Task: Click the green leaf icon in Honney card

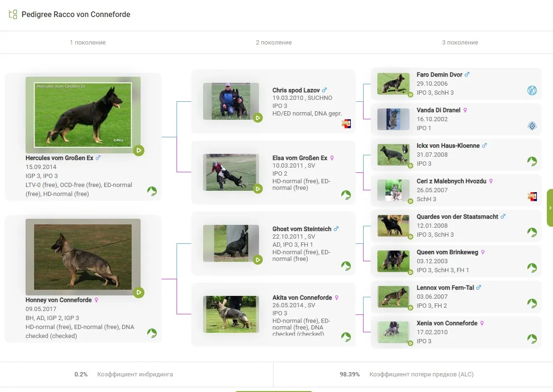Action: 152,333
